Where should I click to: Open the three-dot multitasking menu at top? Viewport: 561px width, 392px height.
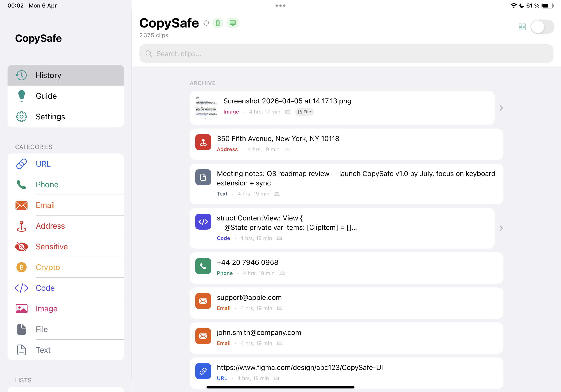[280, 6]
